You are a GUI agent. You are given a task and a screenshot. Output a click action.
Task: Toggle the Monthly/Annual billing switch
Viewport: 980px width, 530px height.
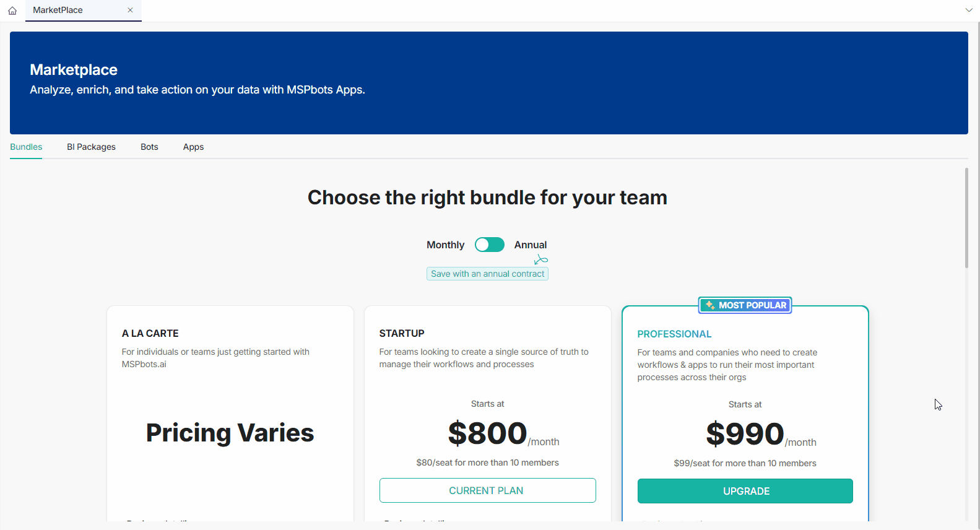(x=490, y=245)
